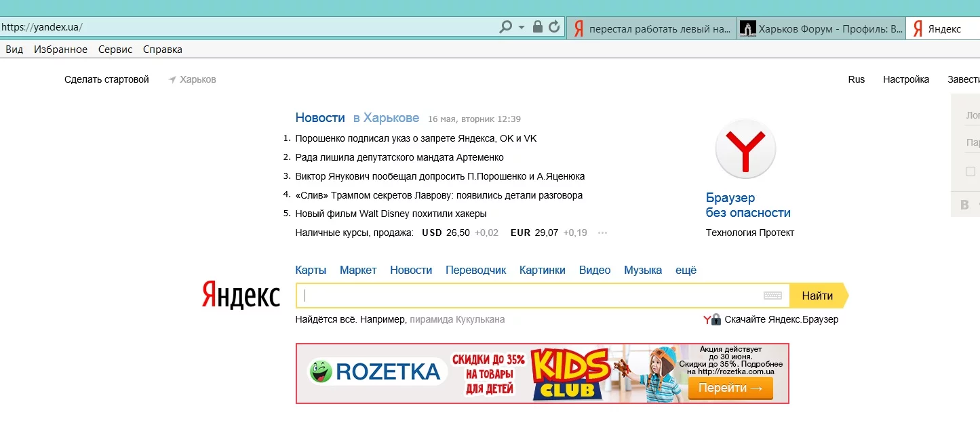Expand more exchange rates with ellipsis
Image resolution: width=980 pixels, height=425 pixels.
tap(602, 232)
